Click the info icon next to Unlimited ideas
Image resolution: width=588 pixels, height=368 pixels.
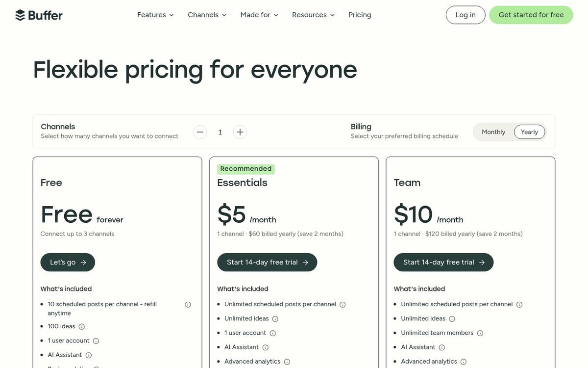click(x=275, y=319)
